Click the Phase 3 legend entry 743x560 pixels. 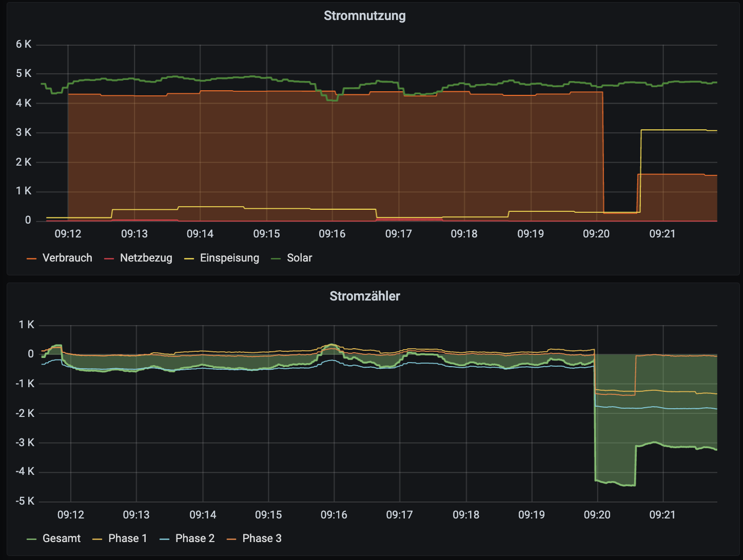click(x=262, y=538)
